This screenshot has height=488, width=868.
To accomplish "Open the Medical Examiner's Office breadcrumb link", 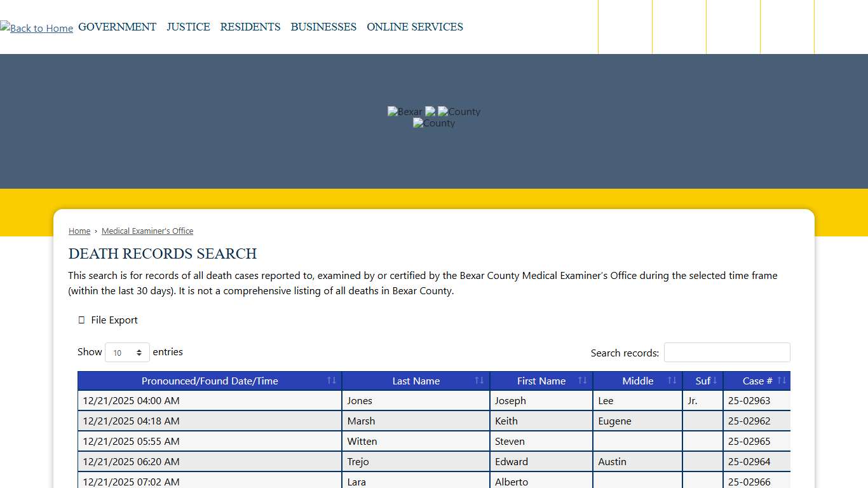I will [x=147, y=231].
